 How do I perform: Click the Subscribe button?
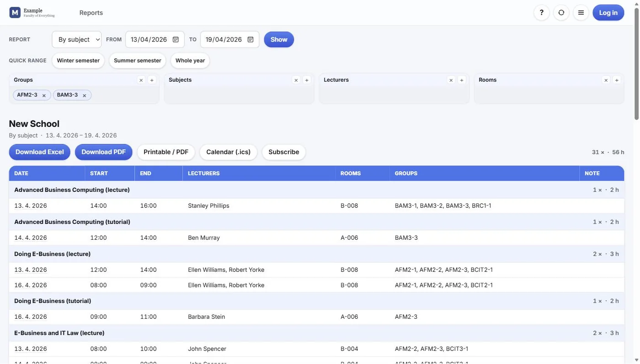click(x=284, y=152)
